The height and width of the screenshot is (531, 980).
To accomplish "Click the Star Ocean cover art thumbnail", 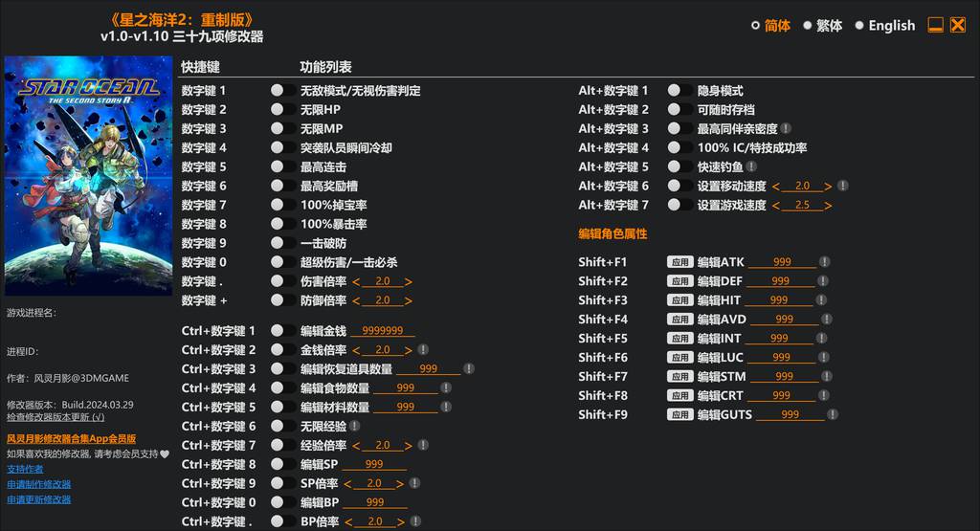I will pyautogui.click(x=88, y=175).
